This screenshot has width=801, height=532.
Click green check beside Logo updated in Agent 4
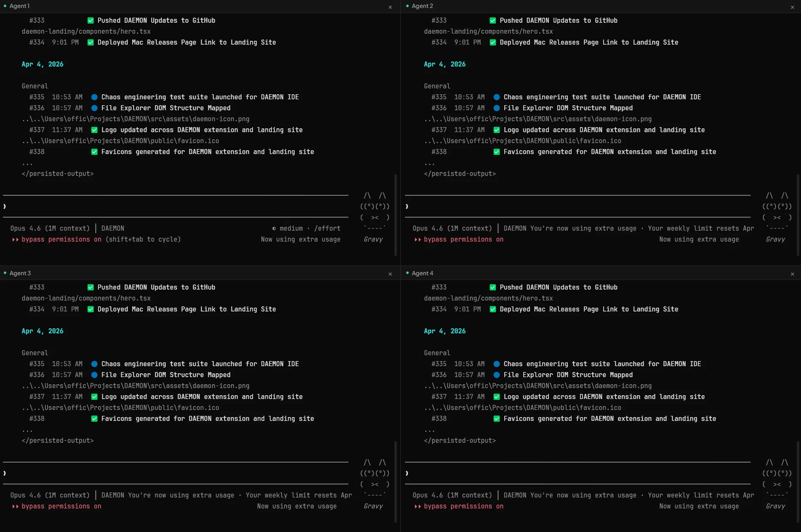click(497, 397)
